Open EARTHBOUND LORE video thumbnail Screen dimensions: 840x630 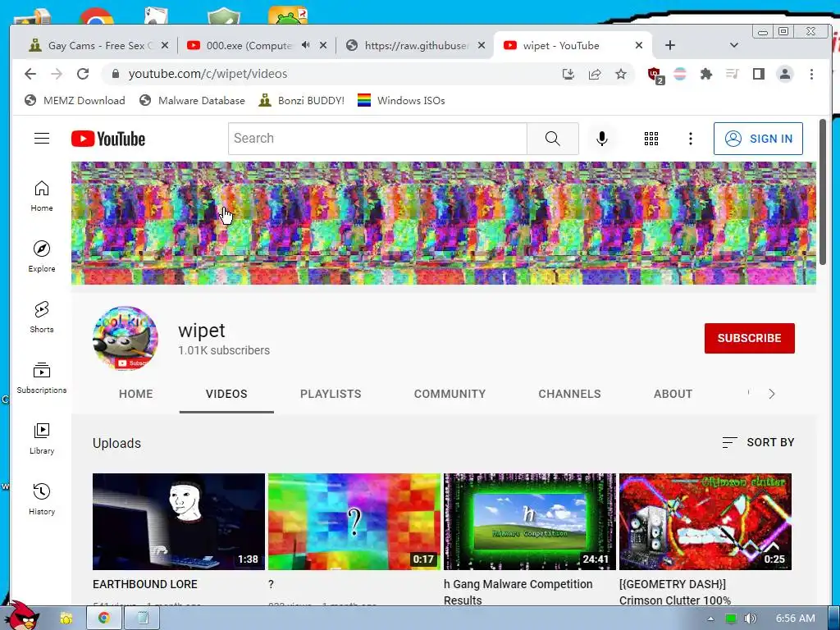pyautogui.click(x=178, y=521)
